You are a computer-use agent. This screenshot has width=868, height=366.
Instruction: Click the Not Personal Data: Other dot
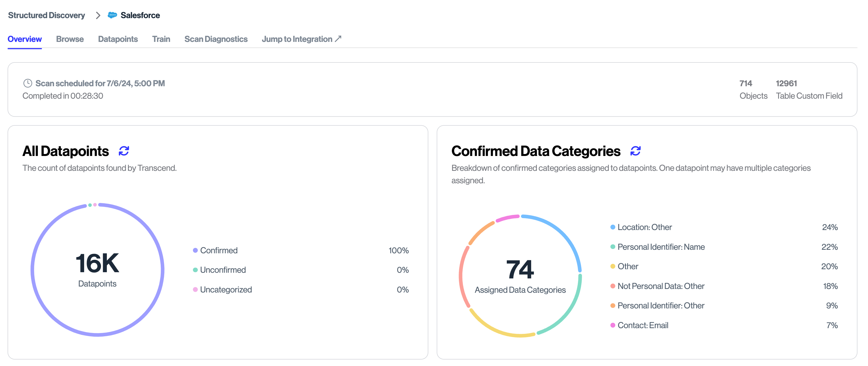(613, 286)
